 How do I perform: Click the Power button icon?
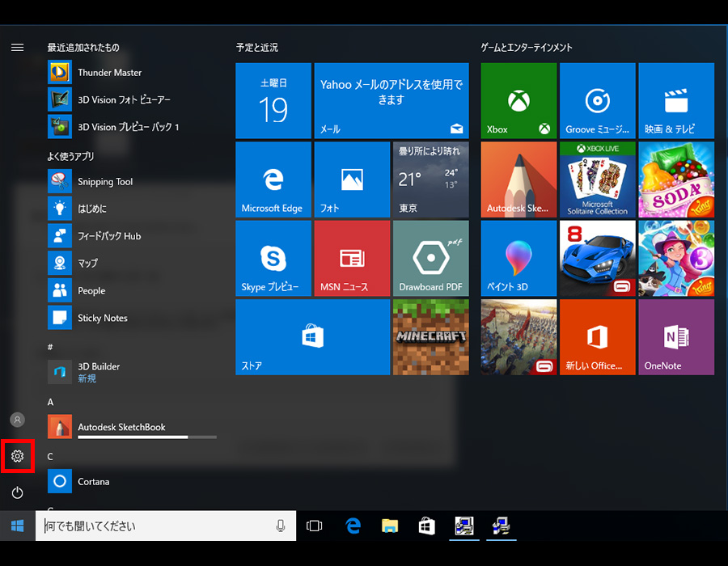(x=17, y=492)
